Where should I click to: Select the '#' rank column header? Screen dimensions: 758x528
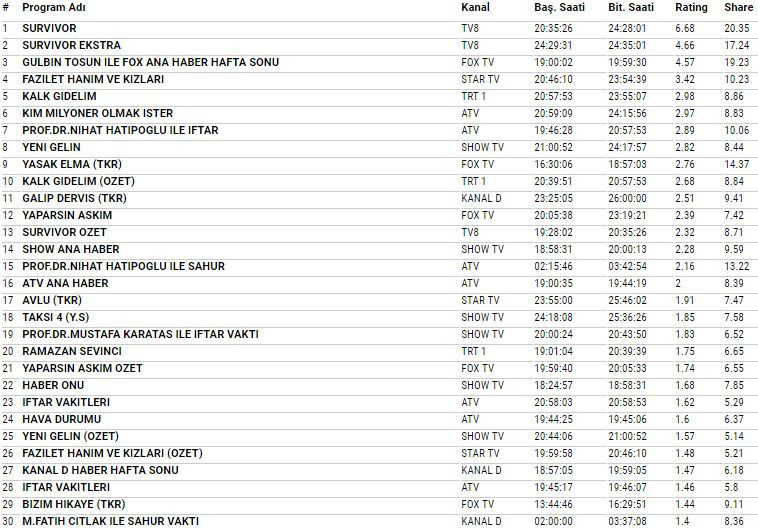pyautogui.click(x=6, y=7)
